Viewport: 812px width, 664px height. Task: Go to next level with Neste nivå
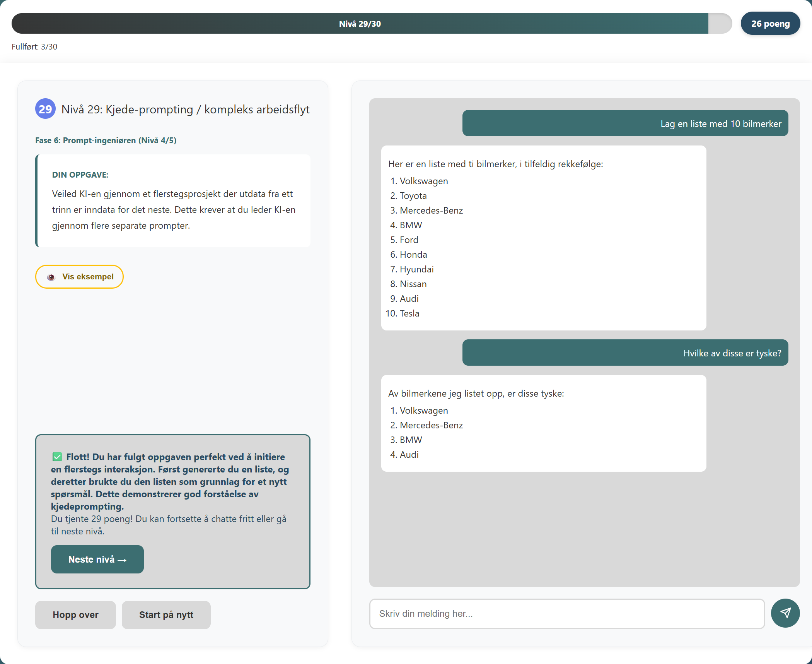97,559
